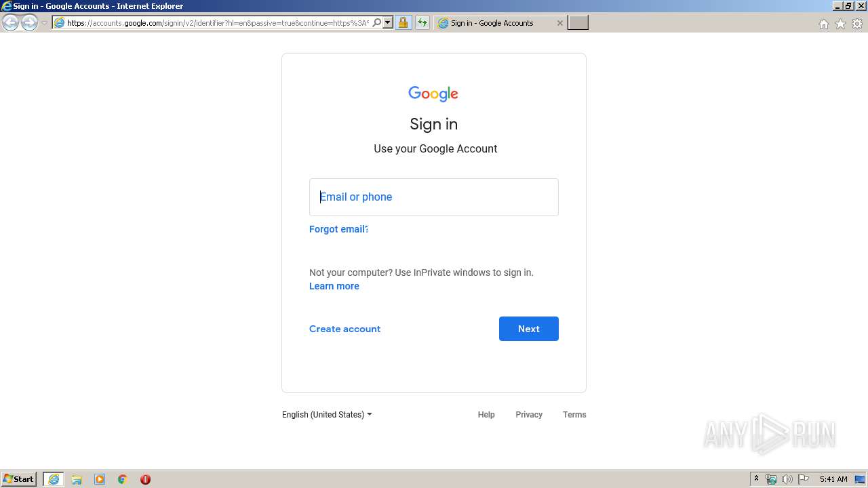
Task: Open the Tools gear icon
Action: pyautogui.click(x=857, y=24)
